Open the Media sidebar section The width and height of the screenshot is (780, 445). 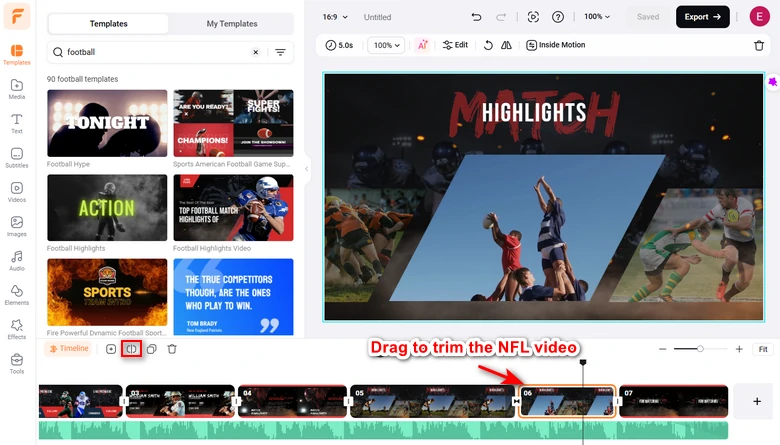[16, 89]
